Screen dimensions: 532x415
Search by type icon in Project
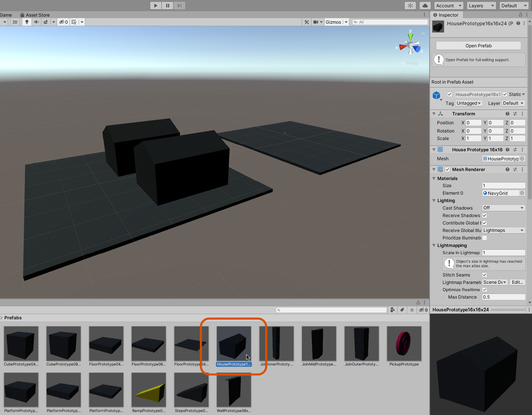[x=392, y=310]
